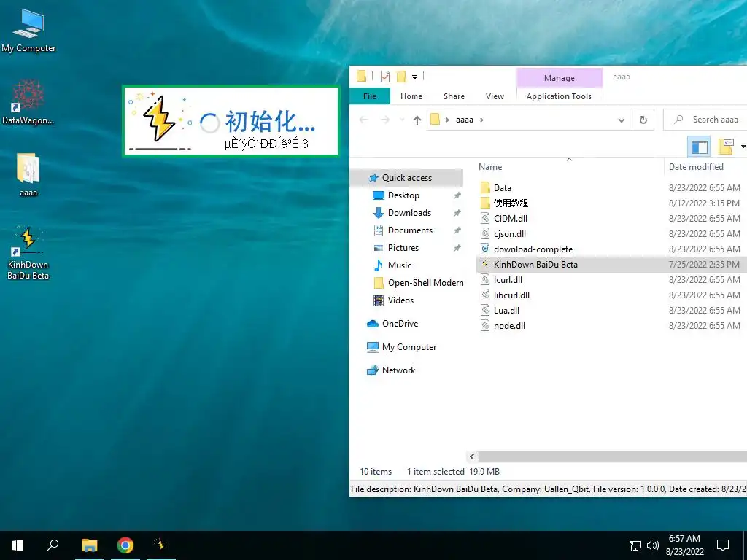Viewport: 747px width, 560px height.
Task: Open My Computer desktop icon
Action: (28, 31)
